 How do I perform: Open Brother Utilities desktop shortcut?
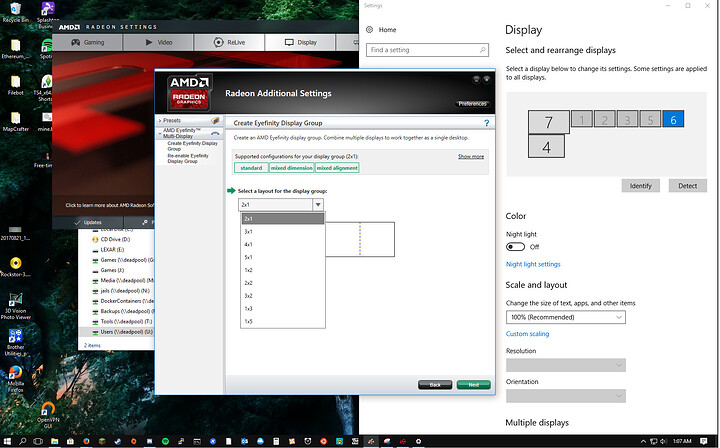point(15,342)
